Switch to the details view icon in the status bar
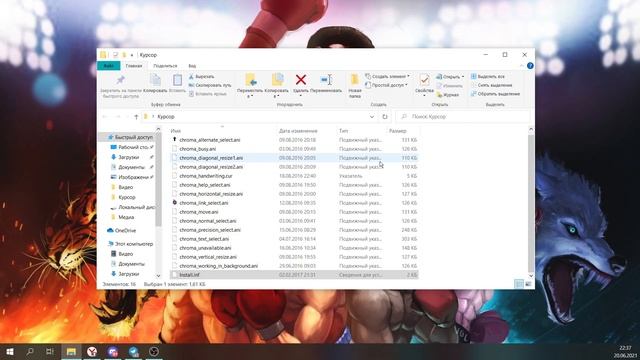The height and width of the screenshot is (360, 640). click(519, 284)
